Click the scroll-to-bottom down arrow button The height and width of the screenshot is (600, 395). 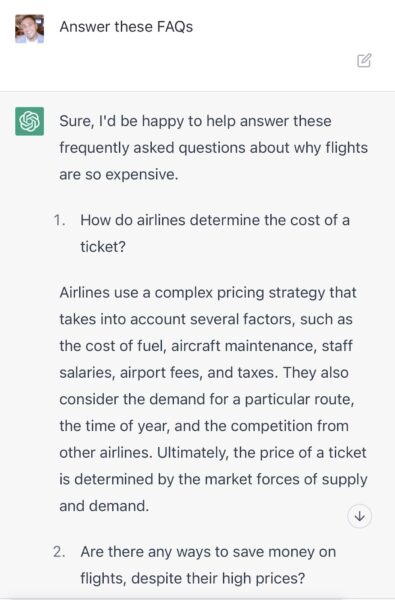point(359,516)
